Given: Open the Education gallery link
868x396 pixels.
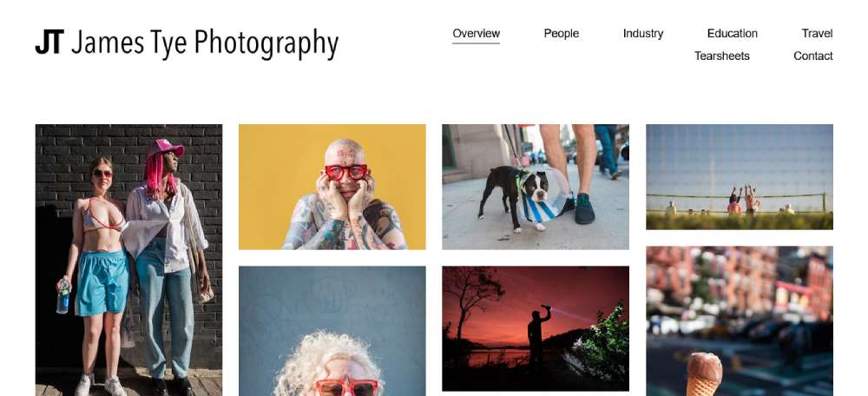Looking at the screenshot, I should coord(733,33).
